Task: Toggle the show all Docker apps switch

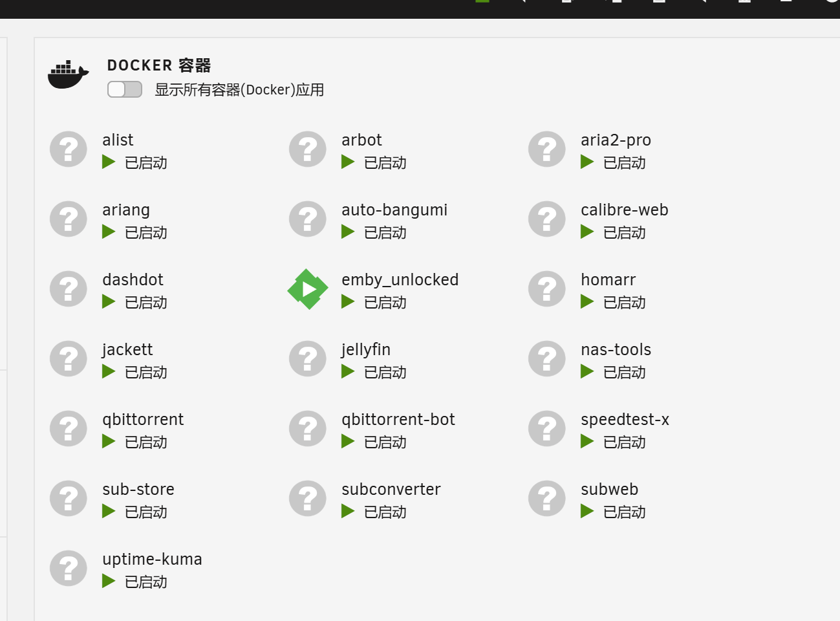Action: coord(125,89)
